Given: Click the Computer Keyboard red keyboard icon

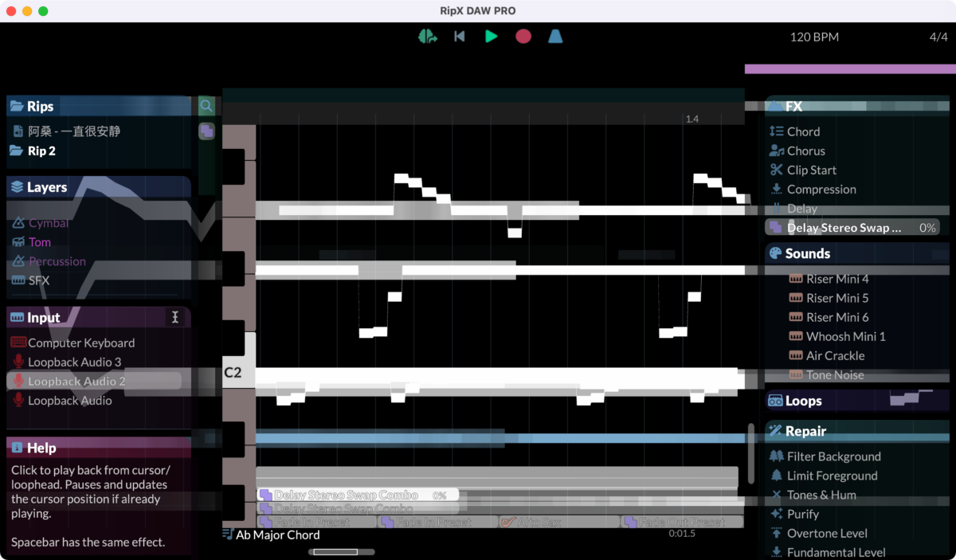Looking at the screenshot, I should pos(18,343).
